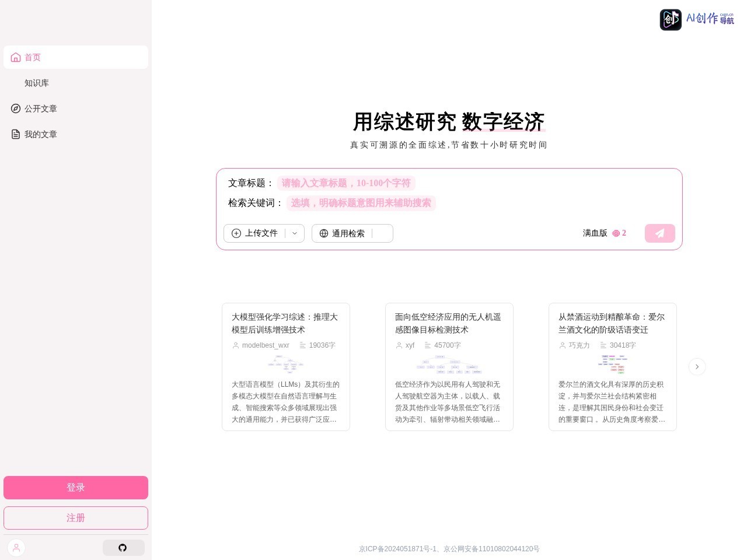This screenshot has width=747, height=560.
Task: Click the text-lines icon beside 19036字
Action: (303, 345)
